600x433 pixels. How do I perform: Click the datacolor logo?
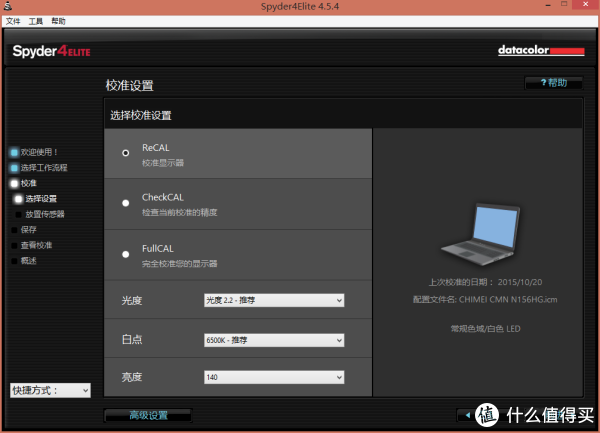click(541, 50)
